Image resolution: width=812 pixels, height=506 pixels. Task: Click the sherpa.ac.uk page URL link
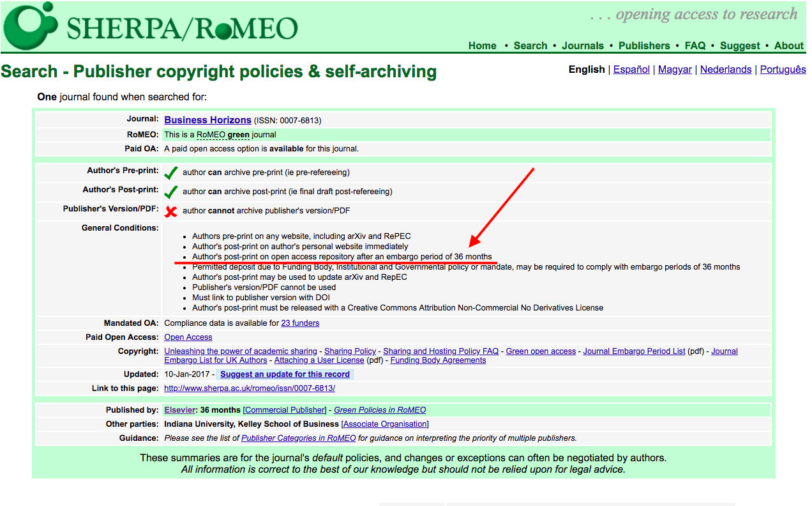[249, 388]
